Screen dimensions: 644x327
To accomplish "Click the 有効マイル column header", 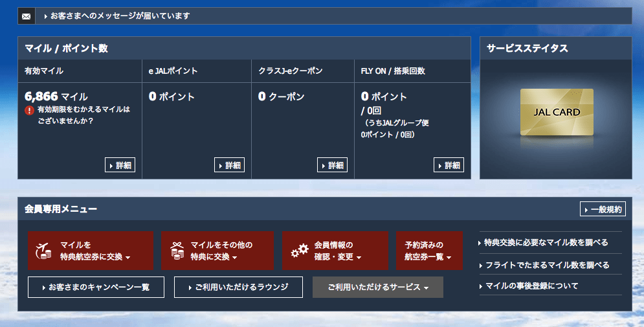I will [x=44, y=71].
